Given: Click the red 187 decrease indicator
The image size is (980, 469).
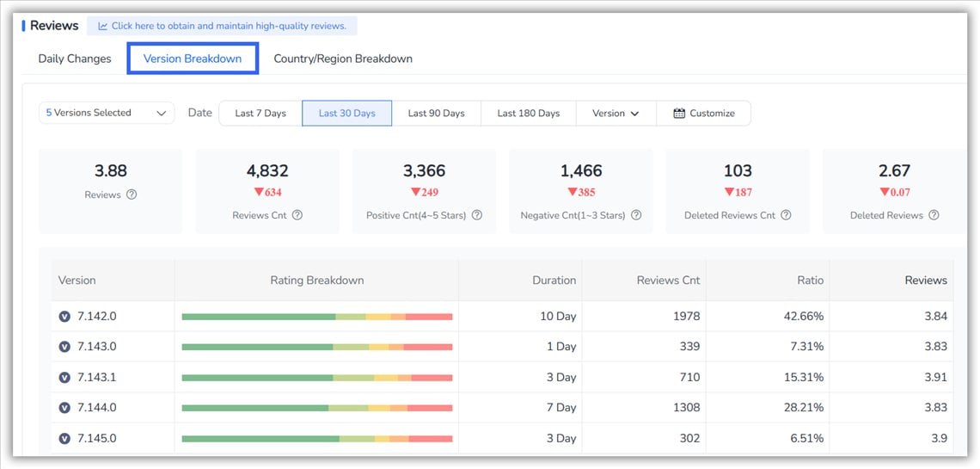Looking at the screenshot, I should (738, 192).
